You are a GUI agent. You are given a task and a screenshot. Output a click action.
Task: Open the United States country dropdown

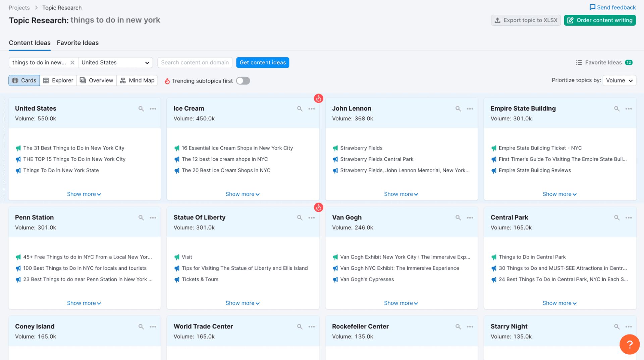(115, 62)
